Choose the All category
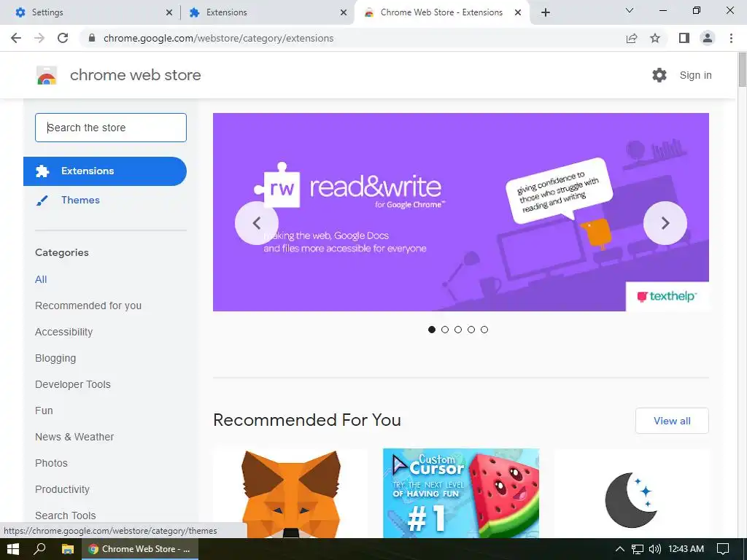 tap(41, 279)
